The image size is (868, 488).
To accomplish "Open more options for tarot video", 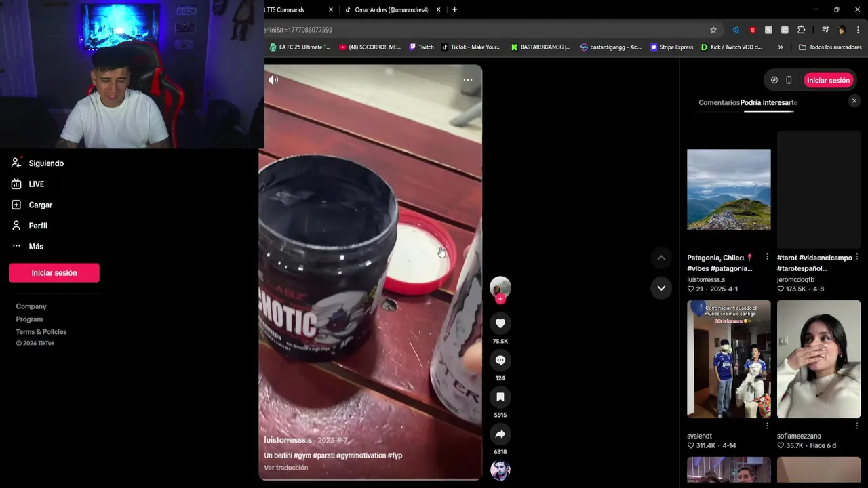I will pos(857,257).
